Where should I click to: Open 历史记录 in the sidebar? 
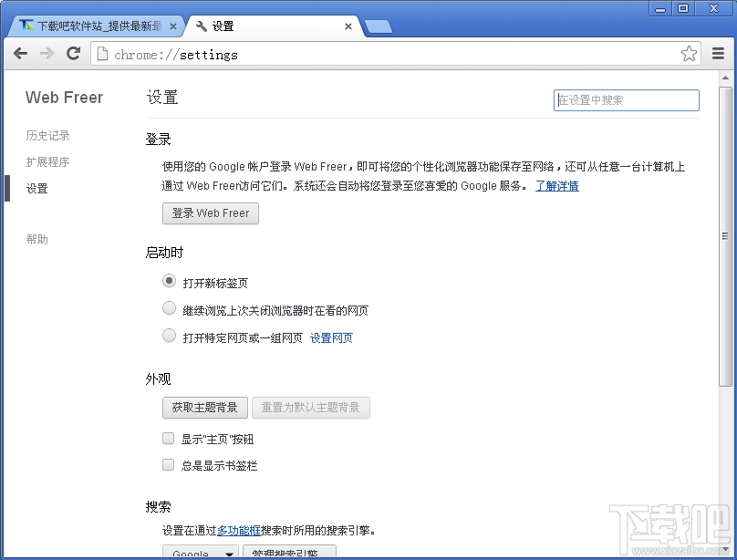click(47, 136)
